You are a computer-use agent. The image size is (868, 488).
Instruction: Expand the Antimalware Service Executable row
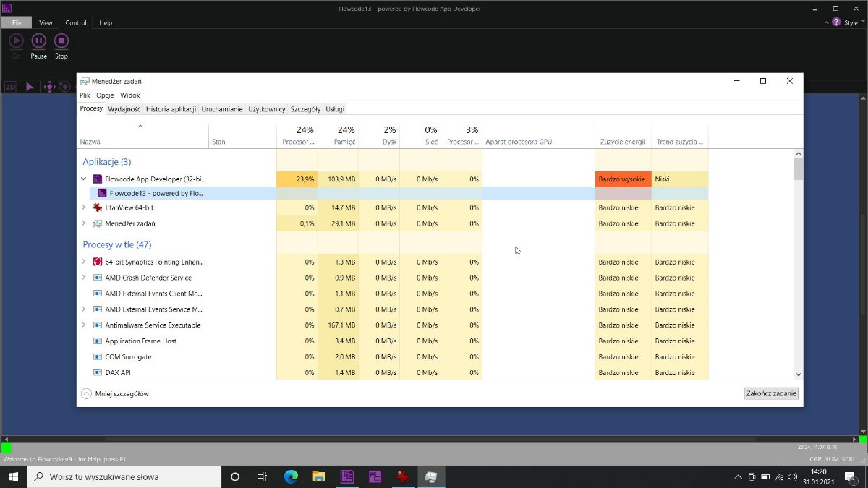(x=84, y=325)
